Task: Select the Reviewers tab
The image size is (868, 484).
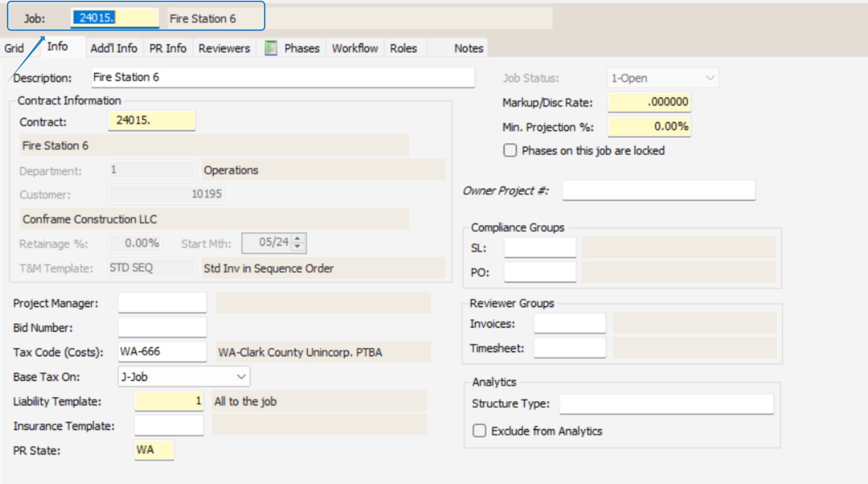Action: click(x=224, y=48)
